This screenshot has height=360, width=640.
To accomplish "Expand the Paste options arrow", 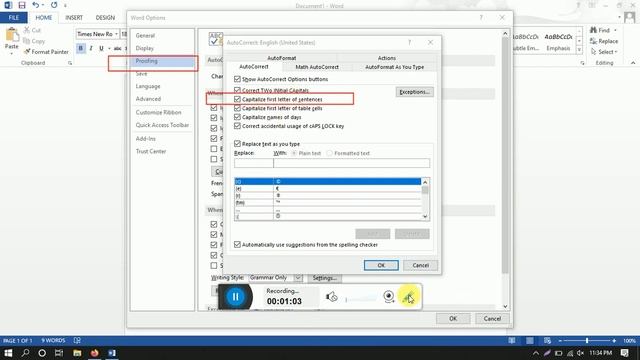I will 11,53.
